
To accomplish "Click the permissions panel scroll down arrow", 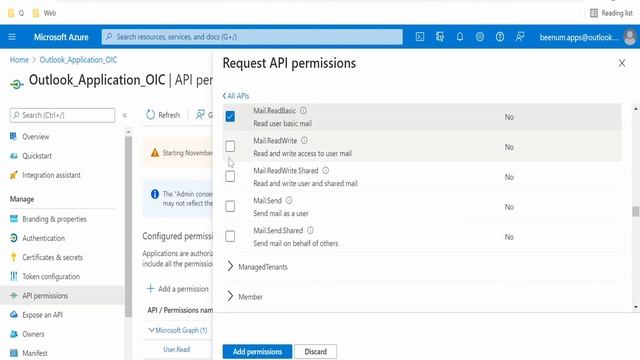I will click(636, 307).
